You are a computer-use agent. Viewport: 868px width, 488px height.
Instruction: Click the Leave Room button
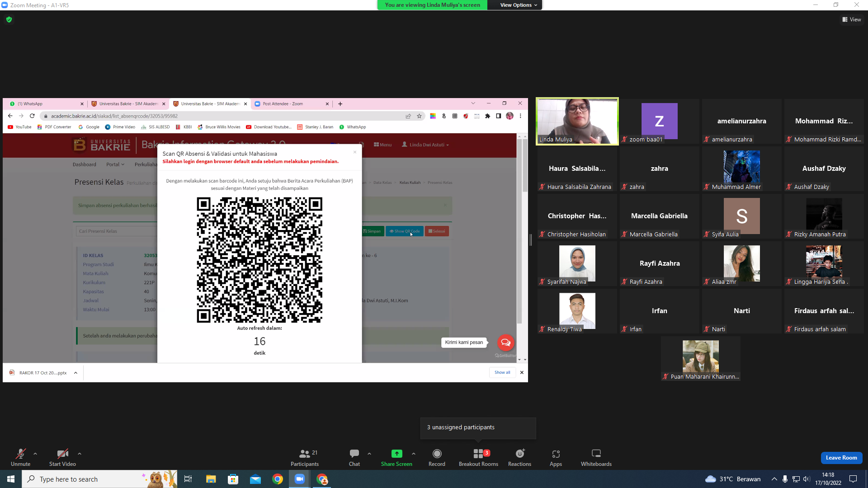click(841, 458)
